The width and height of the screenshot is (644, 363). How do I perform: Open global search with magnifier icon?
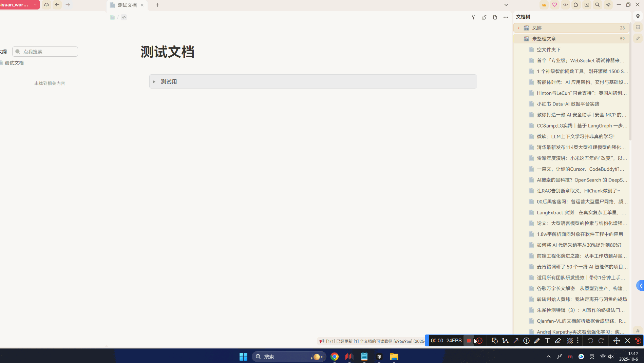coord(598,5)
